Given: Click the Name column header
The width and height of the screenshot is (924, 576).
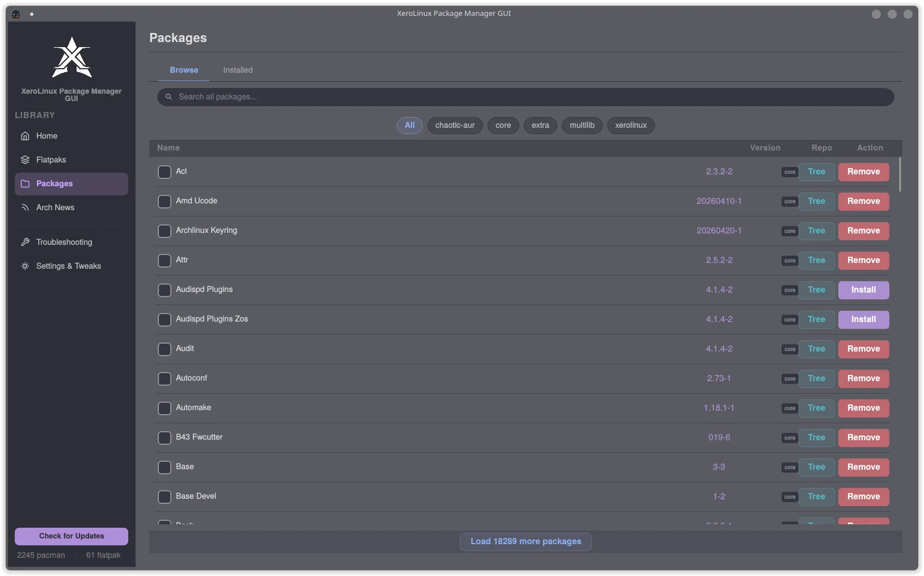Looking at the screenshot, I should 169,148.
